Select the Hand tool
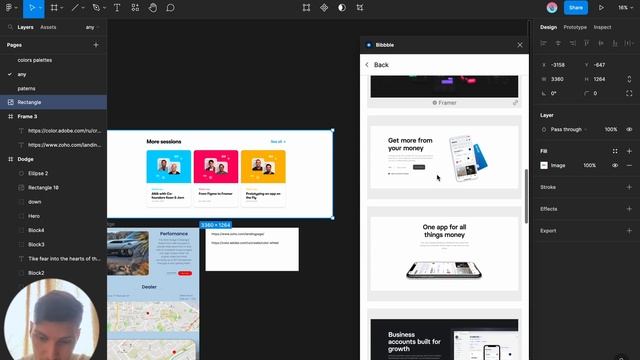Screen dimensions: 640x360 click(x=153, y=8)
